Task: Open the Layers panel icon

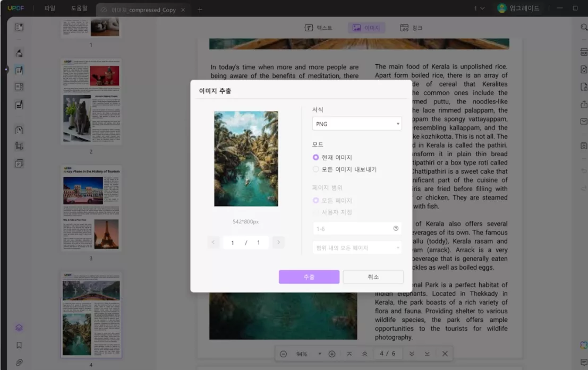Action: pos(19,328)
